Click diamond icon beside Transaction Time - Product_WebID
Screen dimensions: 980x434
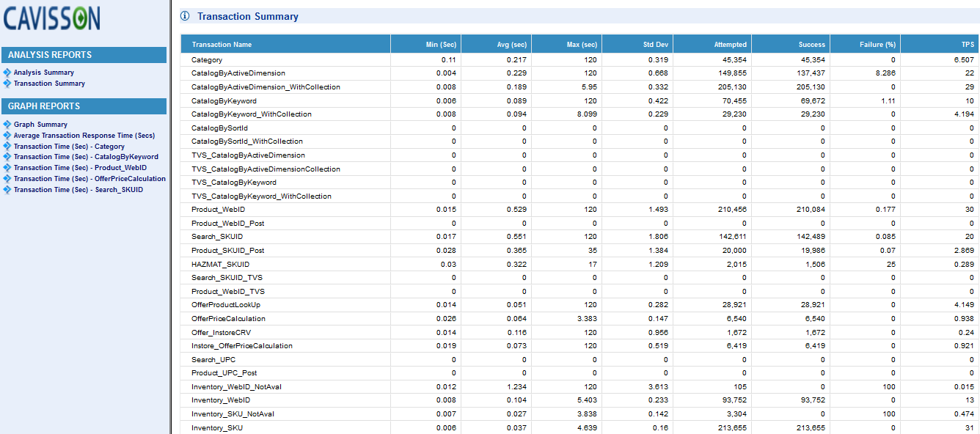pos(7,168)
